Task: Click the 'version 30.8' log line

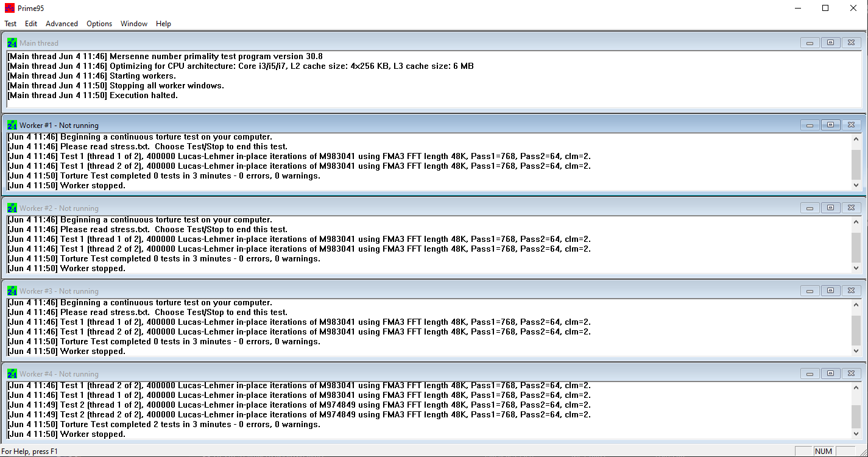Action: (165, 56)
